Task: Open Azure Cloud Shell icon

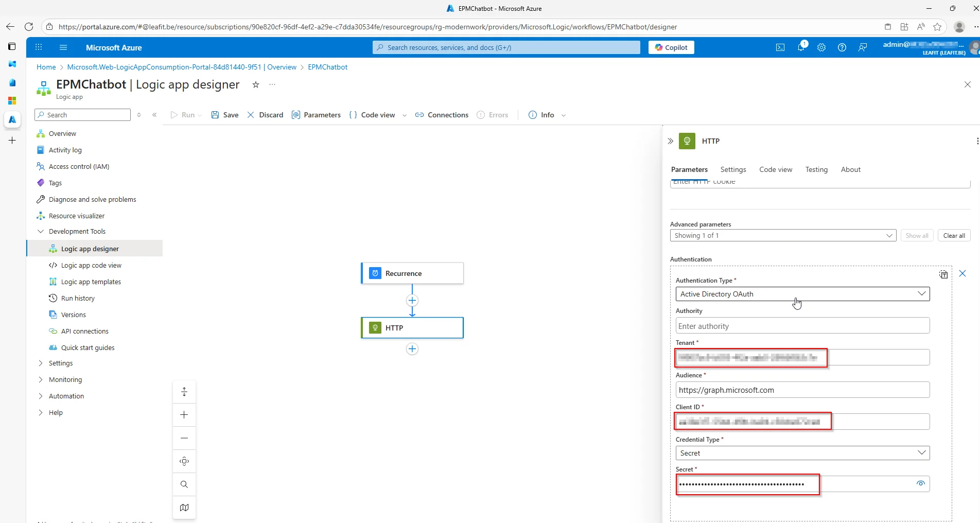Action: [780, 47]
